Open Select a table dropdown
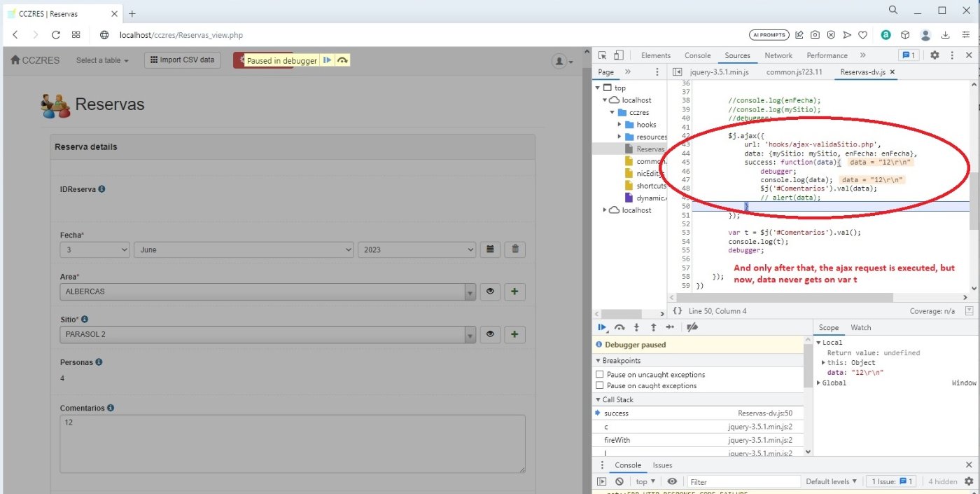The height and width of the screenshot is (494, 980). coord(102,60)
